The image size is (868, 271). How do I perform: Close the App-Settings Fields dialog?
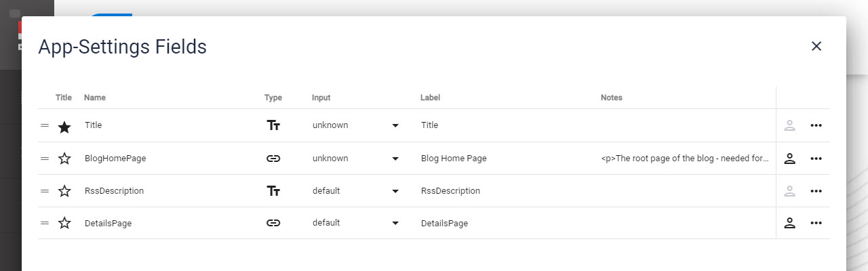(816, 46)
